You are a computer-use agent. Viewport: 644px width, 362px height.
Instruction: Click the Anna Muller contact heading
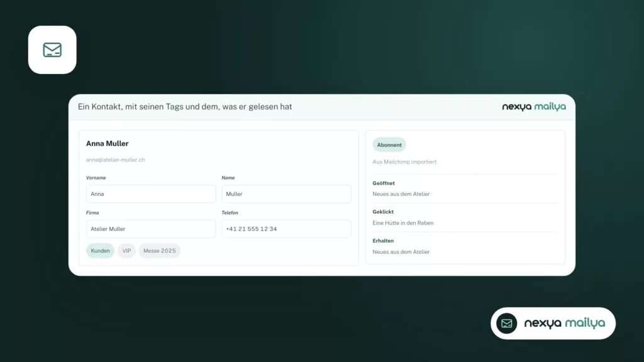(107, 144)
